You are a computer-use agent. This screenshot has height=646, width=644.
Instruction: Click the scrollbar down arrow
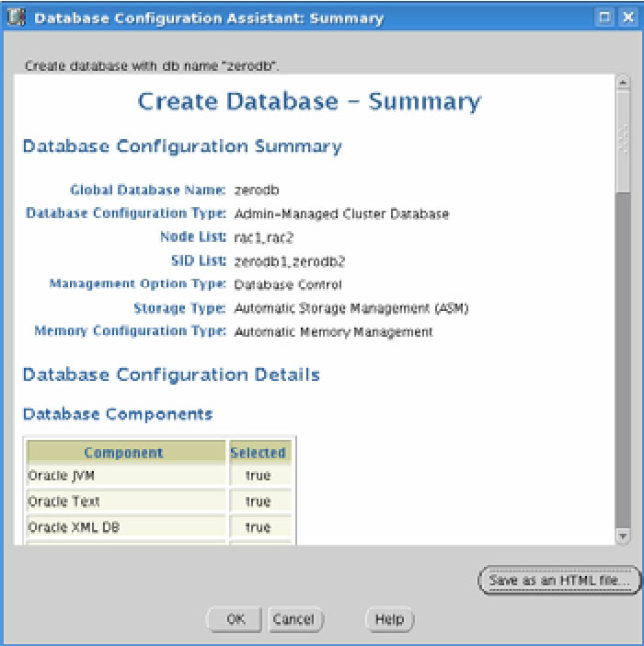click(623, 535)
